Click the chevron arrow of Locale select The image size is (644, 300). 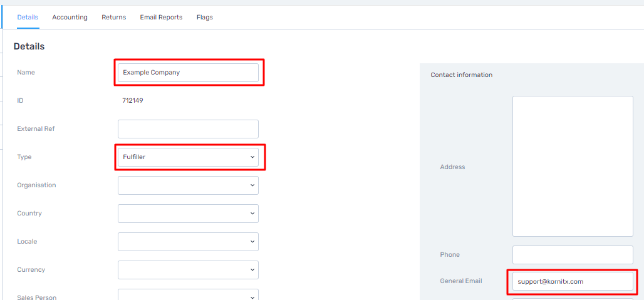252,242
